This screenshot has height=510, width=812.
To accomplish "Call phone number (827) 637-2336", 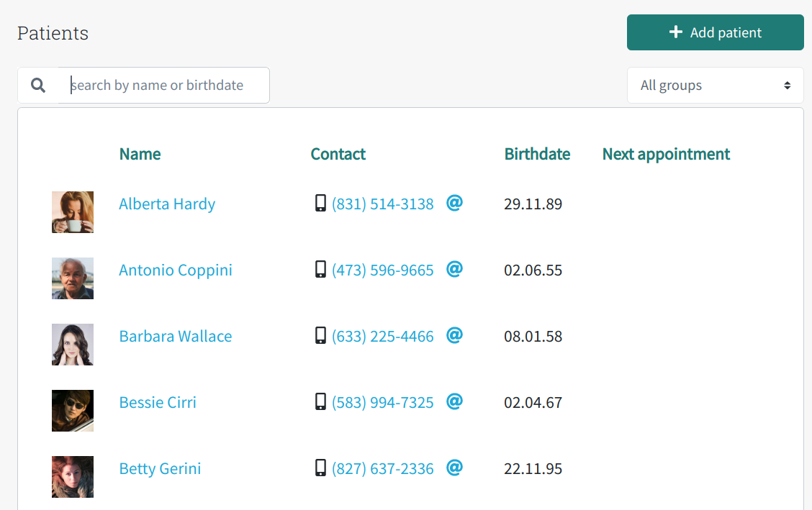I will click(383, 468).
